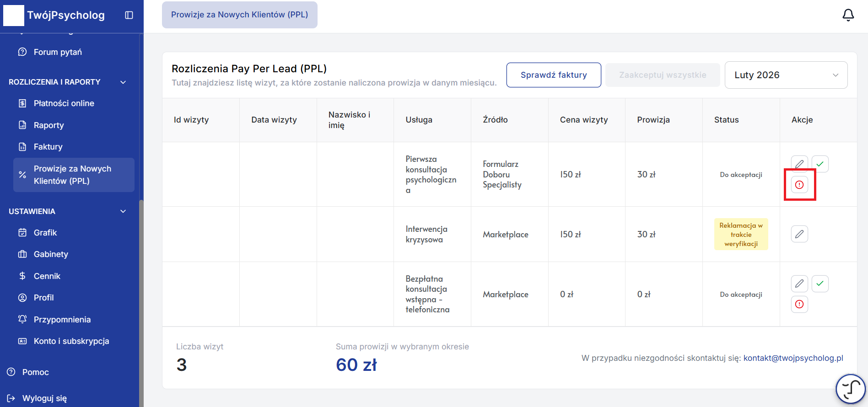Click the notification bell icon

point(848,15)
